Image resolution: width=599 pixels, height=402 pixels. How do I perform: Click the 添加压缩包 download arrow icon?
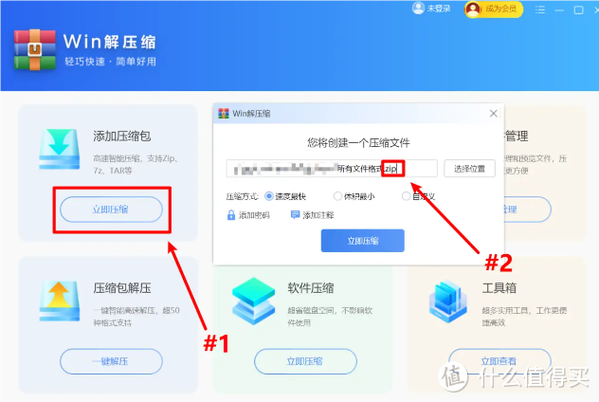[59, 149]
